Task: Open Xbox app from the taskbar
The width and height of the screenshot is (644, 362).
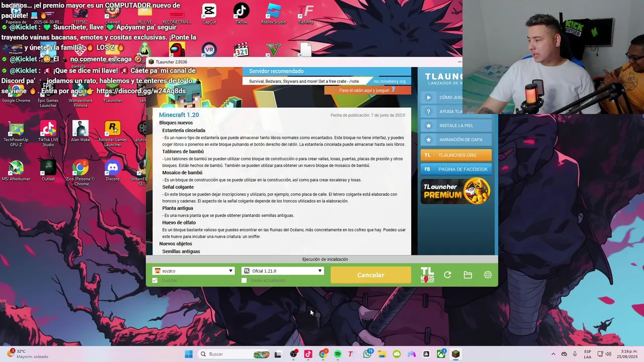Action: [441, 354]
